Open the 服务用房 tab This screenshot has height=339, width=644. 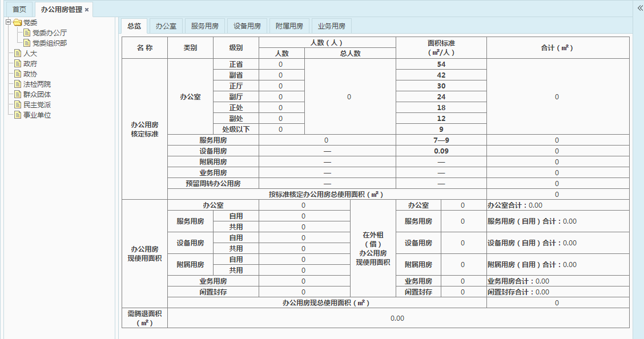tap(204, 26)
